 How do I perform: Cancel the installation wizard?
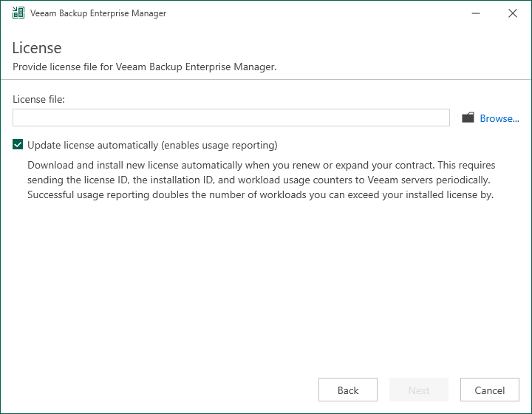pyautogui.click(x=490, y=390)
